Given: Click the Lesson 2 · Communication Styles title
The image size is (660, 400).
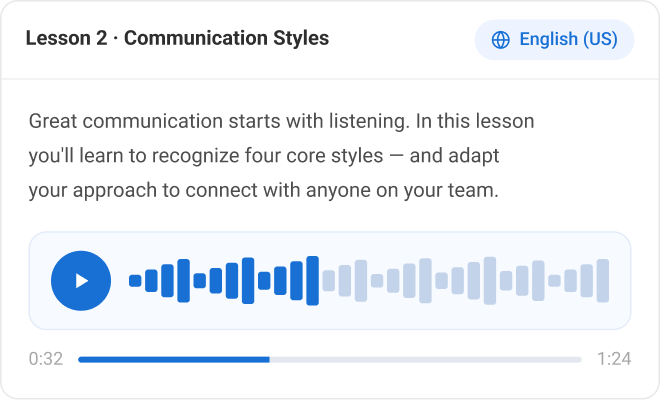Looking at the screenshot, I should [x=177, y=38].
